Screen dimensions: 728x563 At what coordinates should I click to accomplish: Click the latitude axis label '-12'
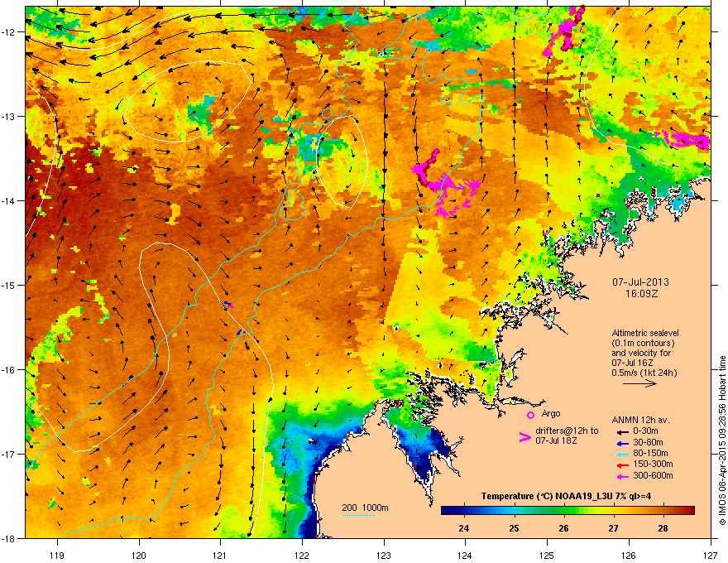tap(8, 32)
